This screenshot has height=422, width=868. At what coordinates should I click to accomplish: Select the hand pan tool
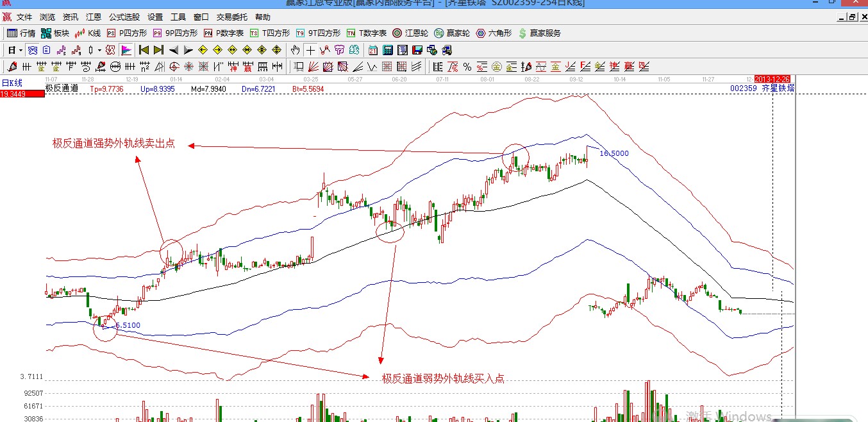[x=295, y=50]
